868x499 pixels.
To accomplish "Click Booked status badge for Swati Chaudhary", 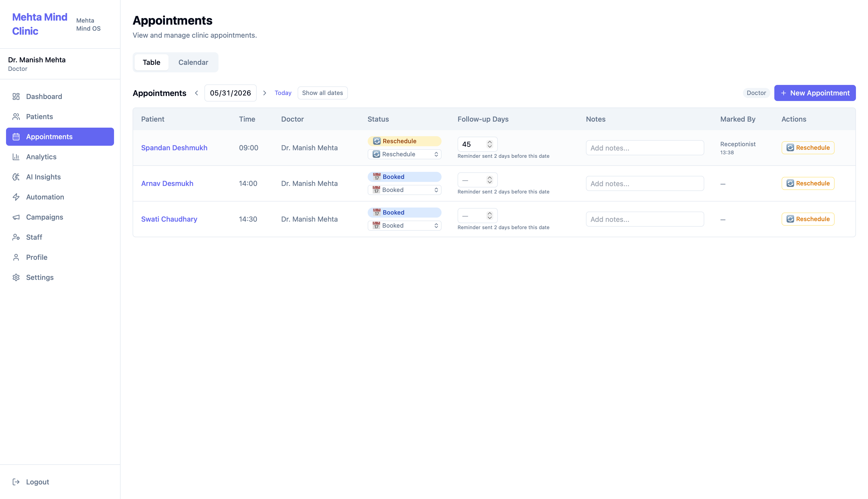I will tap(404, 213).
